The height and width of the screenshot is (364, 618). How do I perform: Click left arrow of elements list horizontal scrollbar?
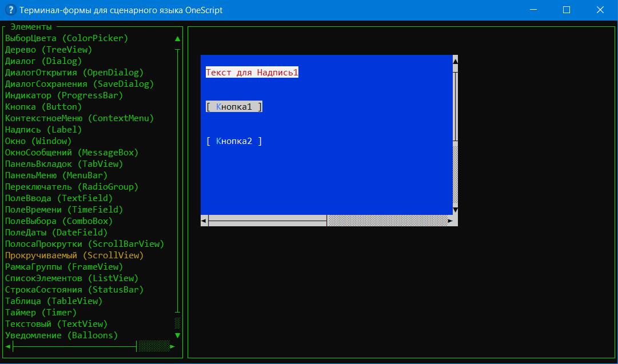point(8,346)
